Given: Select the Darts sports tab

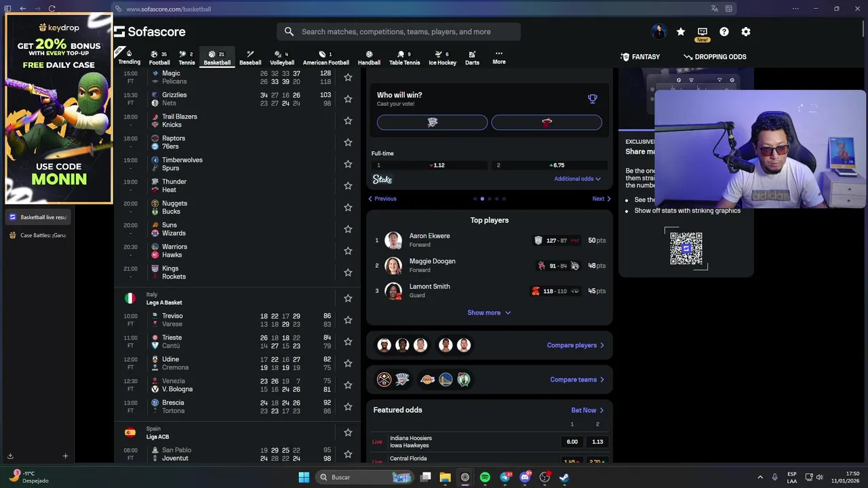Looking at the screenshot, I should click(x=472, y=58).
